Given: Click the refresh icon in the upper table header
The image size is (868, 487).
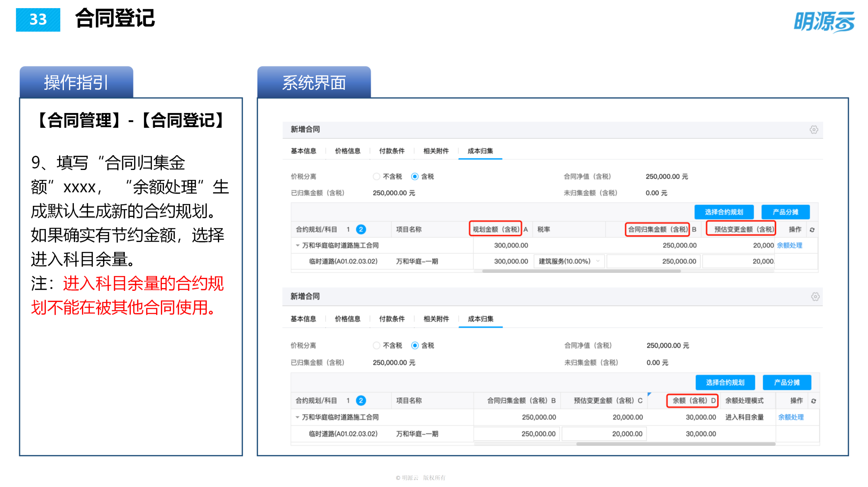Looking at the screenshot, I should 811,229.
